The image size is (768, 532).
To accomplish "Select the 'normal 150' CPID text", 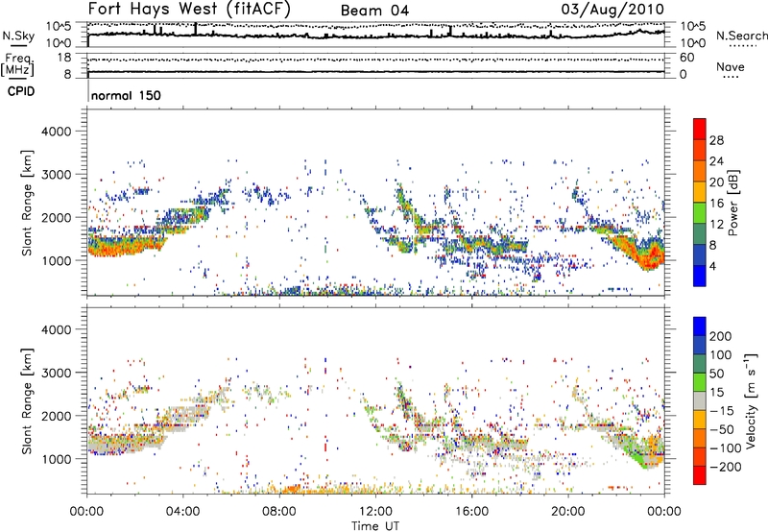I will (126, 95).
